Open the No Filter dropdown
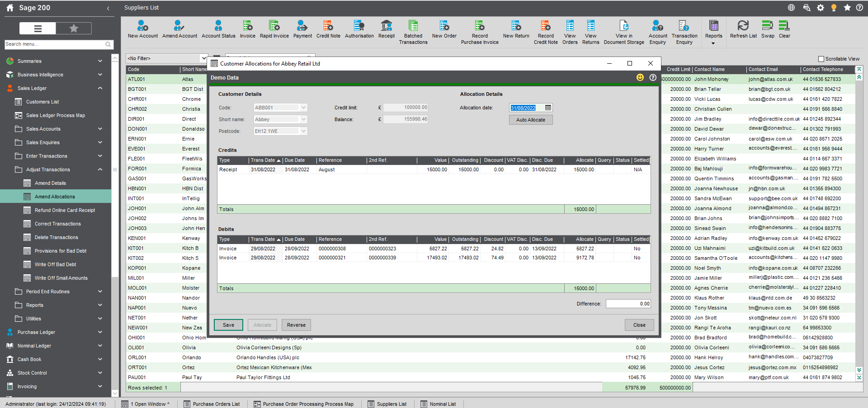868x408 pixels. [x=203, y=58]
